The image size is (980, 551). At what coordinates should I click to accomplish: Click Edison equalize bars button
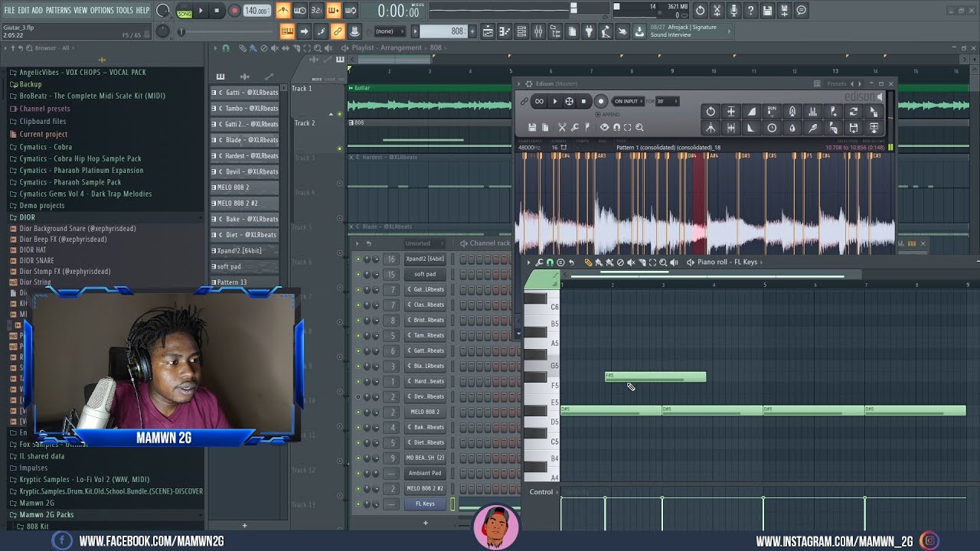(812, 112)
